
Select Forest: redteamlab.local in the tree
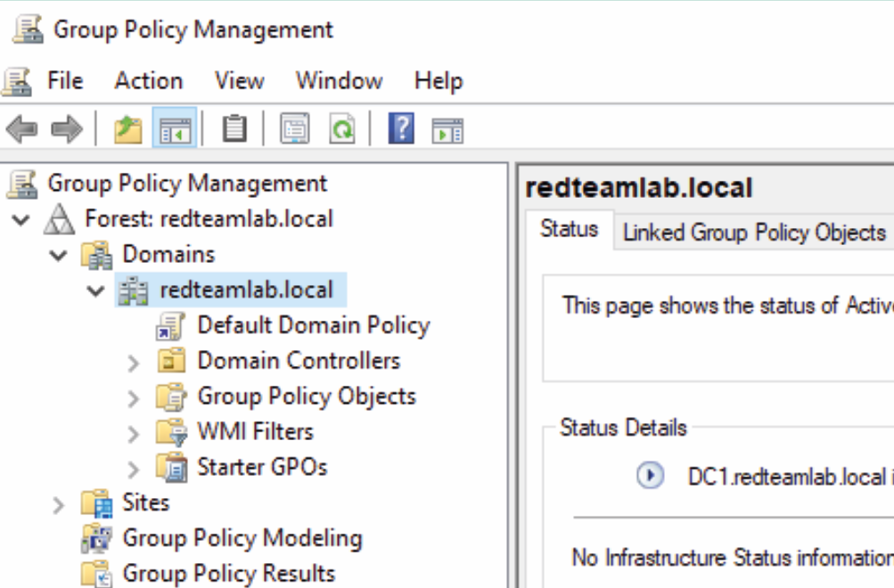click(x=209, y=219)
